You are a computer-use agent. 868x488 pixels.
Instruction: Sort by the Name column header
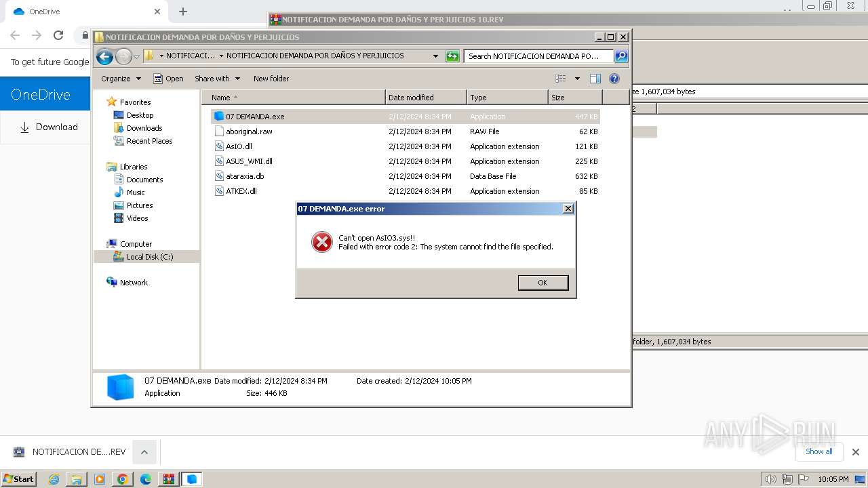(x=293, y=98)
